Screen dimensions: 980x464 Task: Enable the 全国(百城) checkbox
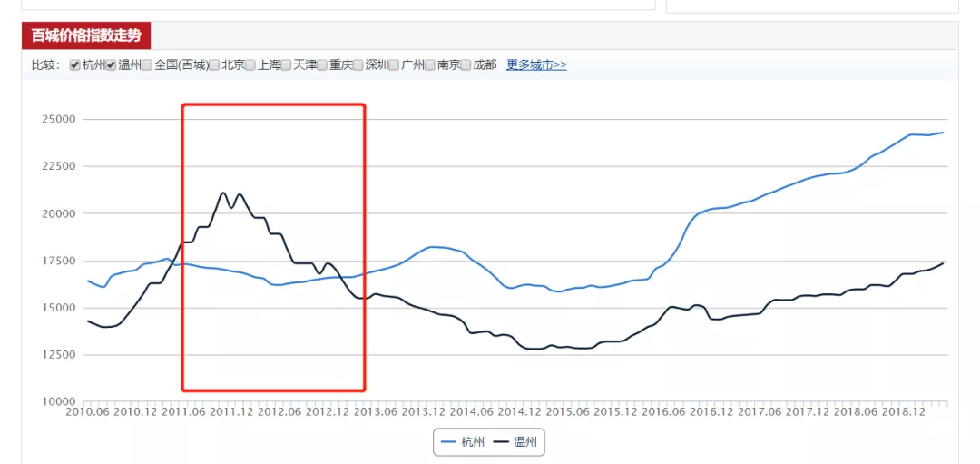pyautogui.click(x=147, y=65)
